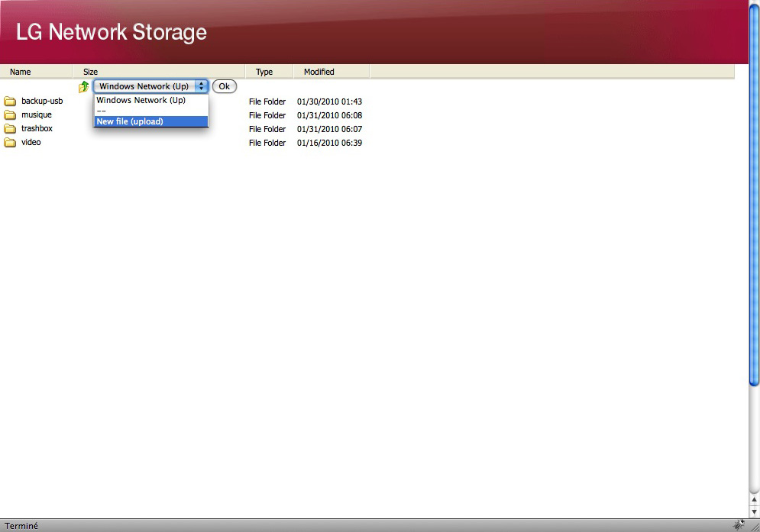Sort by the Name column header
This screenshot has width=760, height=532.
(x=21, y=72)
